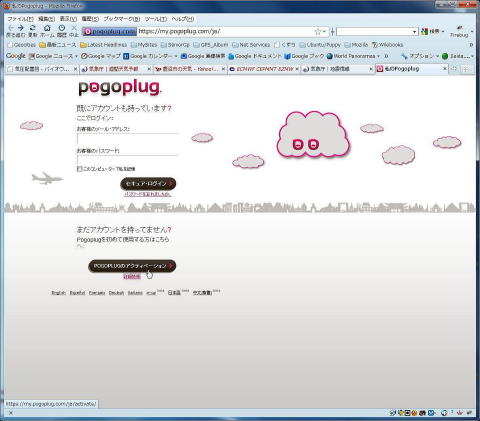Click the wrench Options icon on Google toolbar

pyautogui.click(x=404, y=56)
